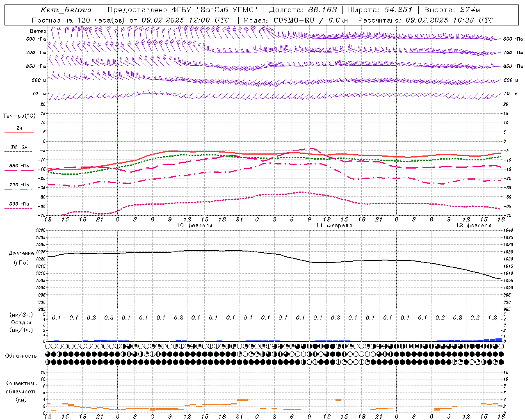
Task: Click the 'Осадки' precipitation label
Action: pos(21,322)
